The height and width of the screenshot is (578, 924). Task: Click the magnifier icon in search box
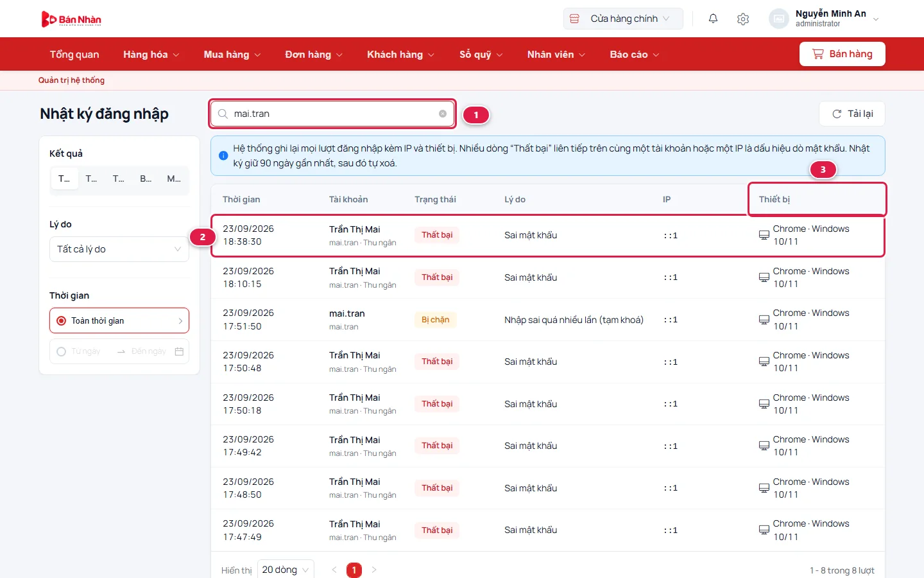223,114
